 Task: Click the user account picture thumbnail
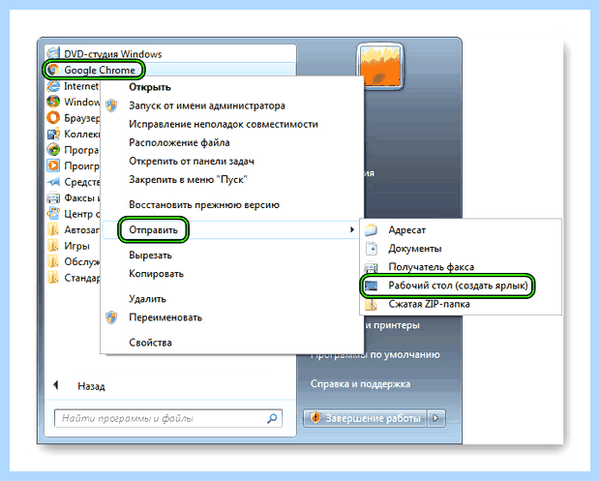[x=380, y=67]
